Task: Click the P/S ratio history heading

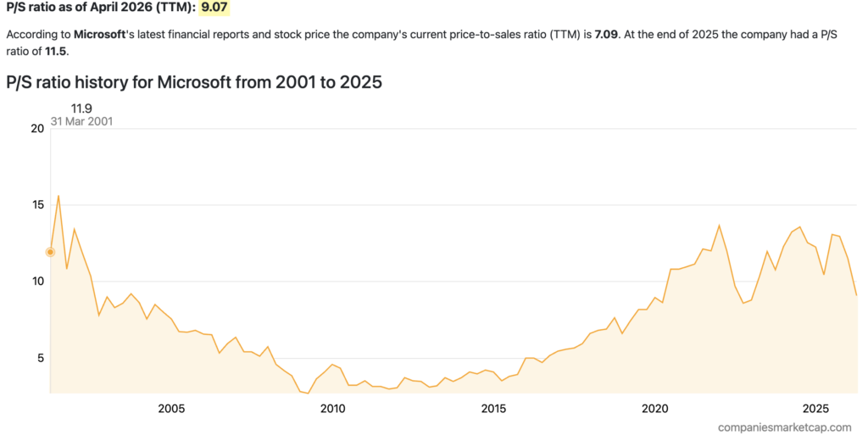Action: pyautogui.click(x=194, y=83)
